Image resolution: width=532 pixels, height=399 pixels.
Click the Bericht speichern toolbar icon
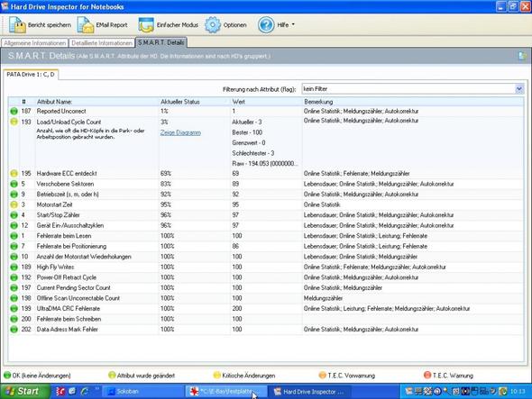17,24
